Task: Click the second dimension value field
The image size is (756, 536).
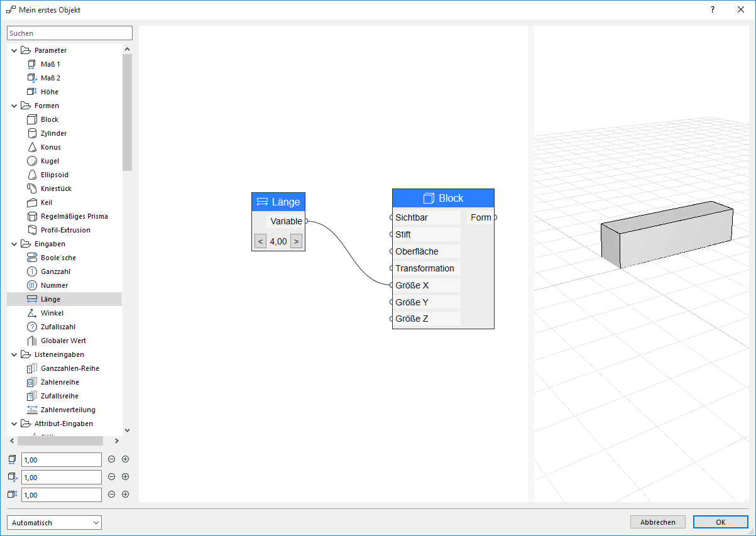Action: [62, 478]
